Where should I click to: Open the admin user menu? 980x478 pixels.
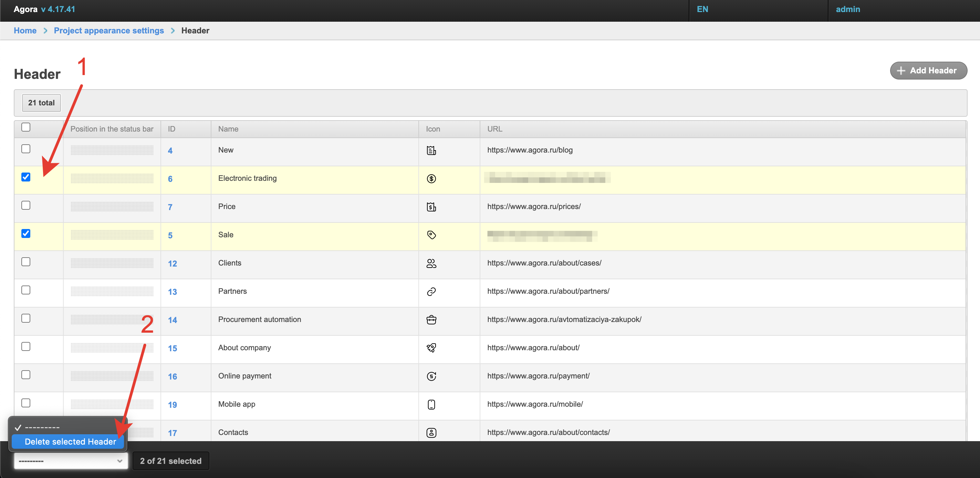[x=848, y=9]
